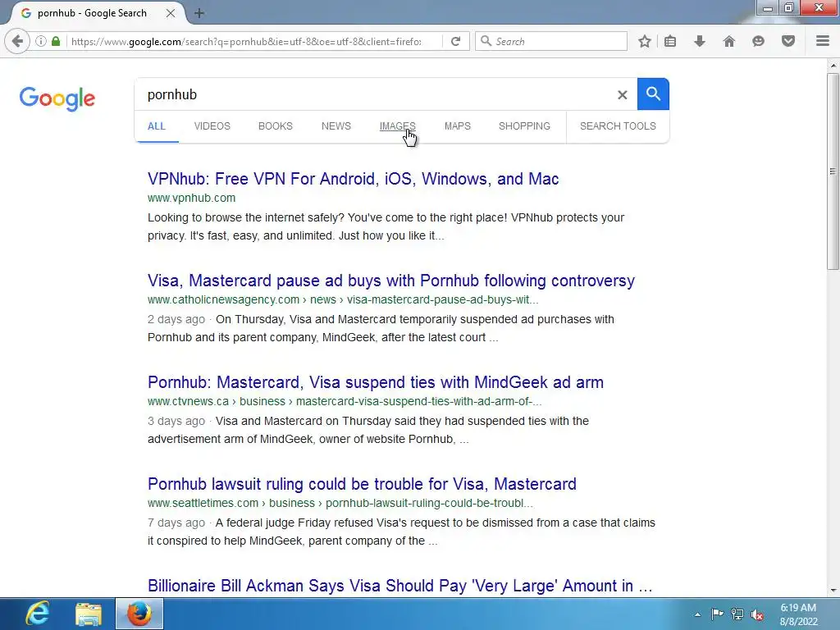Click the Firefox address bar URL
Screen dimensions: 840x630
[246, 41]
